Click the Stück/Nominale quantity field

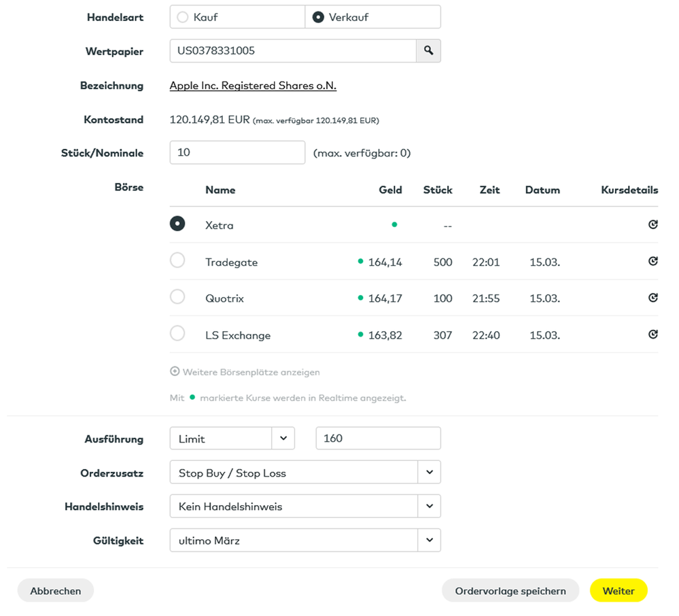pyautogui.click(x=237, y=152)
